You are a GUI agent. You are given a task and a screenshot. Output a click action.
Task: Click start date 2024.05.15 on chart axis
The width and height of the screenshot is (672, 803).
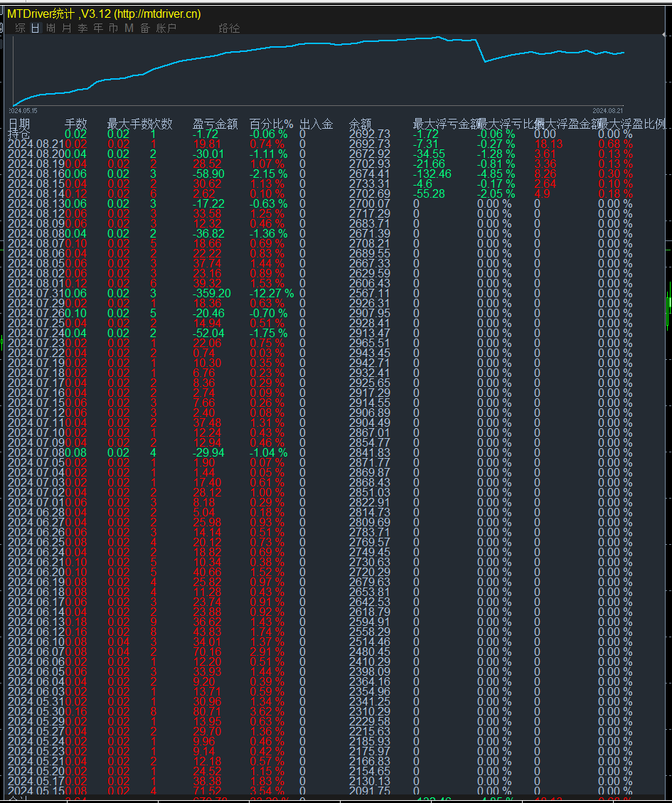coord(23,111)
